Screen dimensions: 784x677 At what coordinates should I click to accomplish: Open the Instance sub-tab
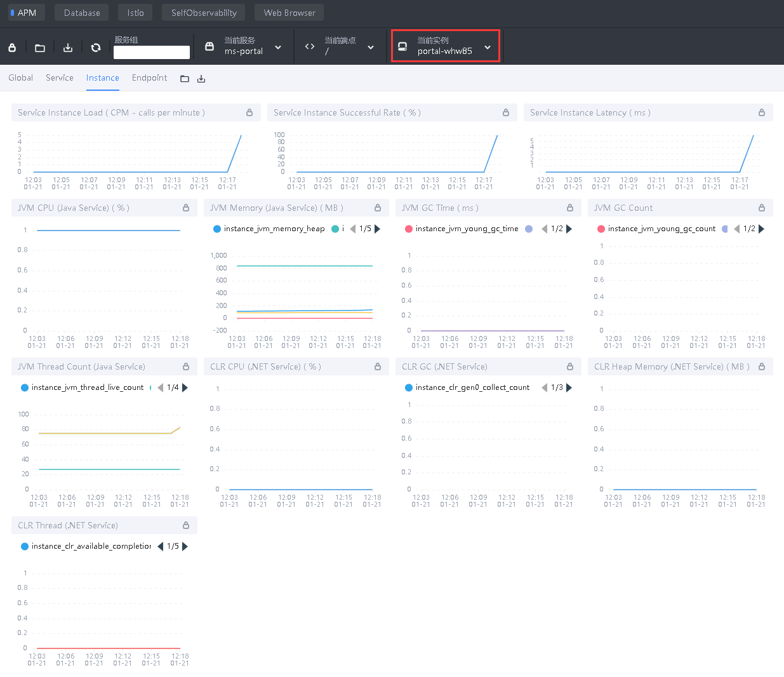[103, 77]
